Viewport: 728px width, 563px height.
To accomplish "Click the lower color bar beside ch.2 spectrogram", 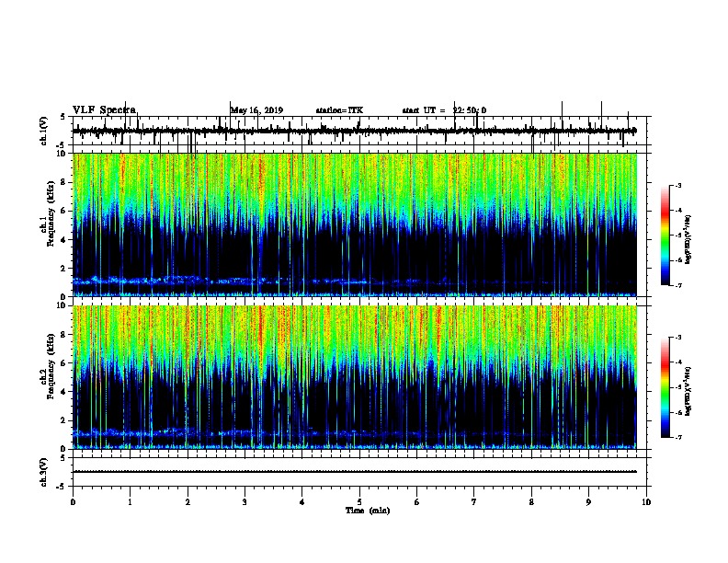I will 665,387.
